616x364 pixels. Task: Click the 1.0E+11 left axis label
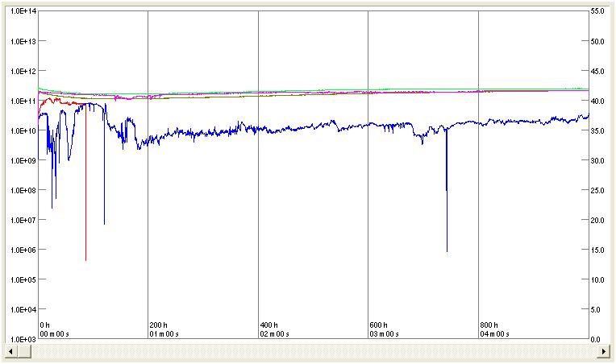(x=23, y=101)
